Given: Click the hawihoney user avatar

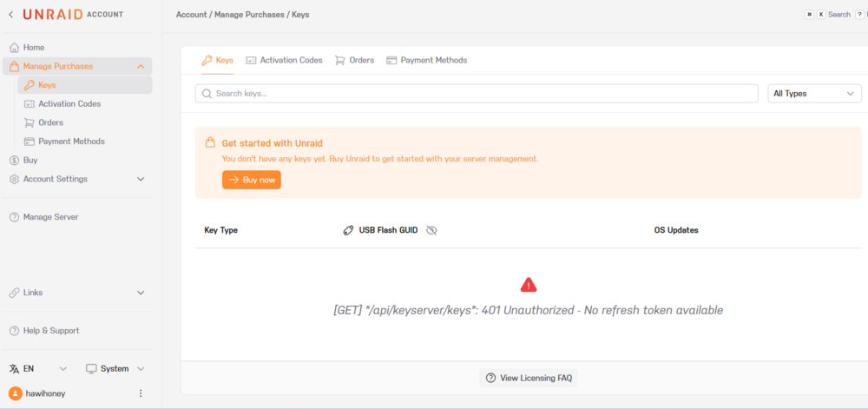Looking at the screenshot, I should [x=16, y=393].
